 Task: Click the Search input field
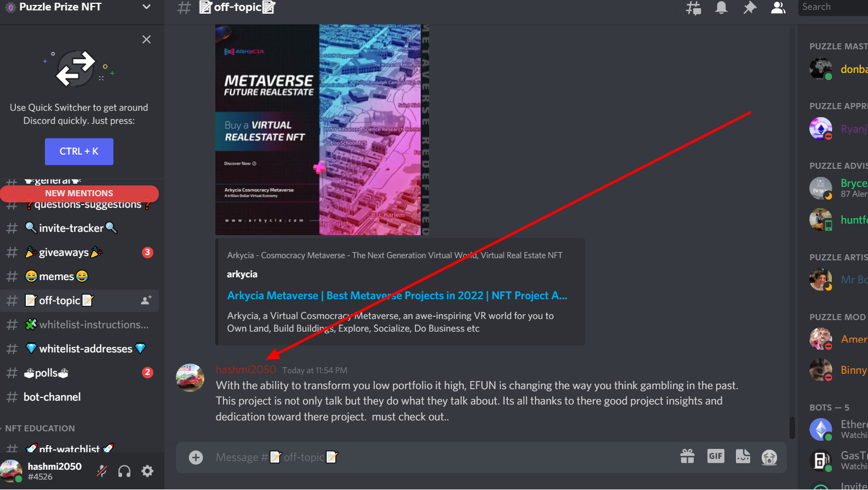[x=833, y=7]
